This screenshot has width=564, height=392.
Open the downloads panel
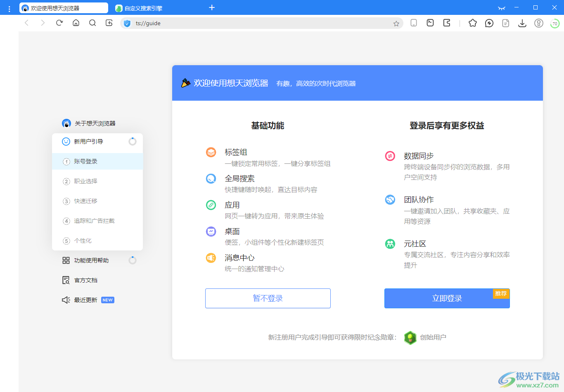click(x=522, y=23)
